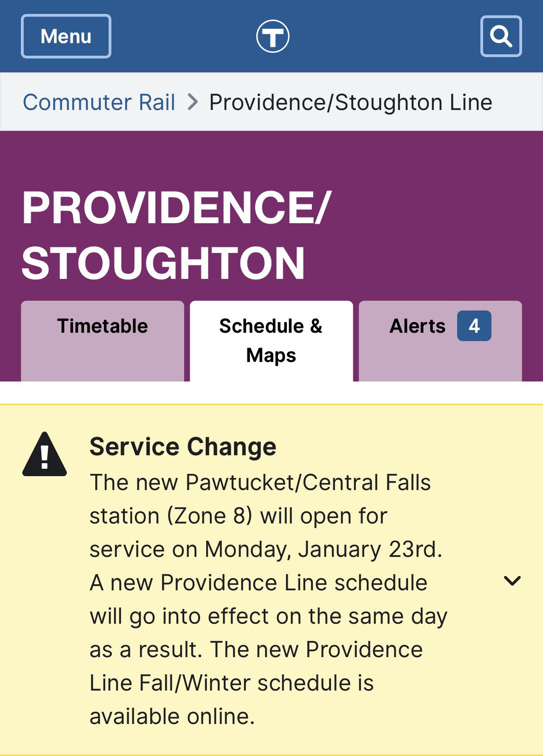Navigate to Commuter Rail breadcrumb link
Viewport: 543px width, 756px height.
click(x=99, y=102)
